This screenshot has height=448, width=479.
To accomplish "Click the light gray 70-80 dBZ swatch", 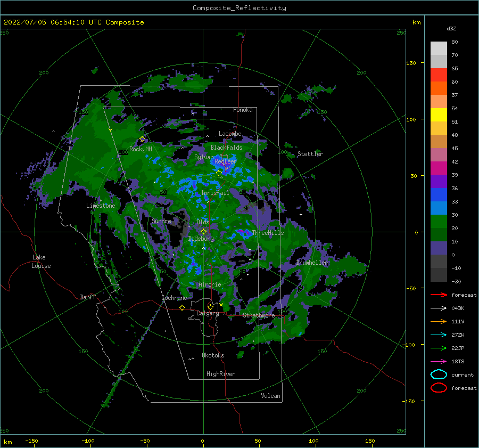I will [439, 48].
